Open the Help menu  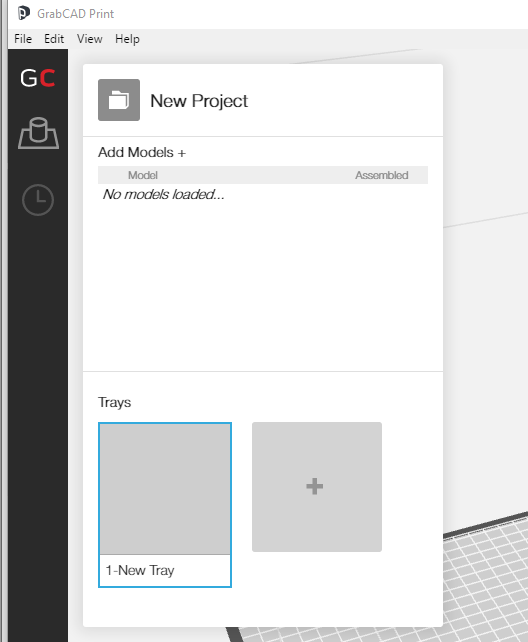[127, 39]
